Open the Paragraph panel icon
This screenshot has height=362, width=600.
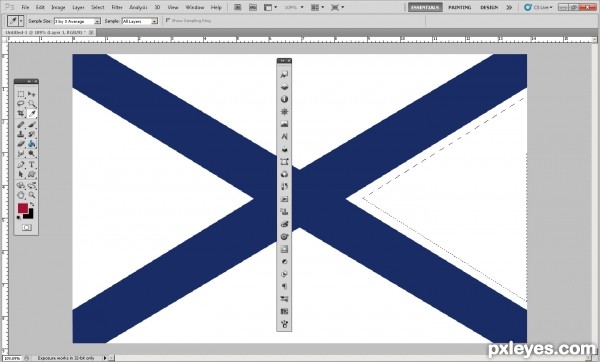(x=284, y=286)
